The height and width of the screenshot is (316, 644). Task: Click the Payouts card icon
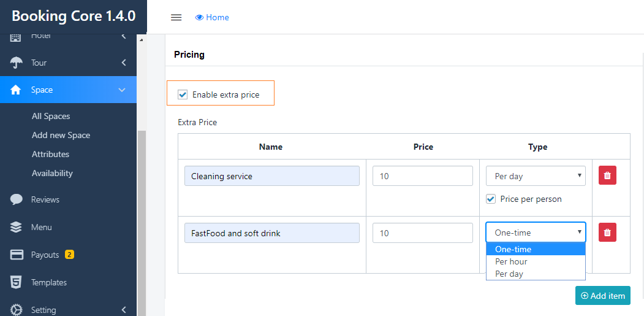click(17, 255)
